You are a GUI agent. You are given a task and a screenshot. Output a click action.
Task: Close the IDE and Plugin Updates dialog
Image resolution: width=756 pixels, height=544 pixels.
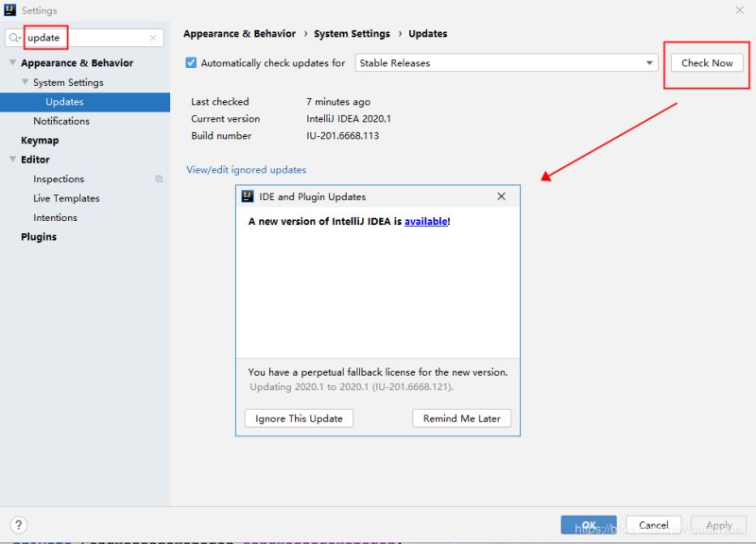point(502,196)
